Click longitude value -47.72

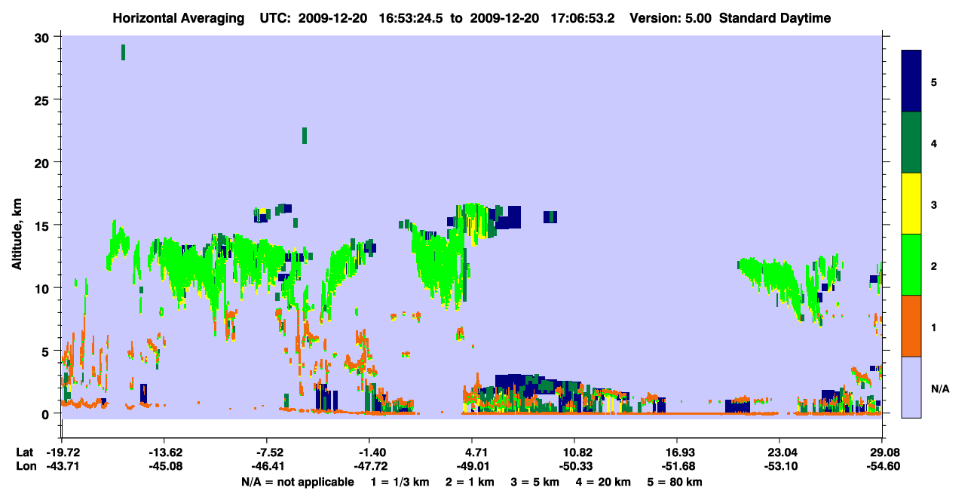point(369,467)
